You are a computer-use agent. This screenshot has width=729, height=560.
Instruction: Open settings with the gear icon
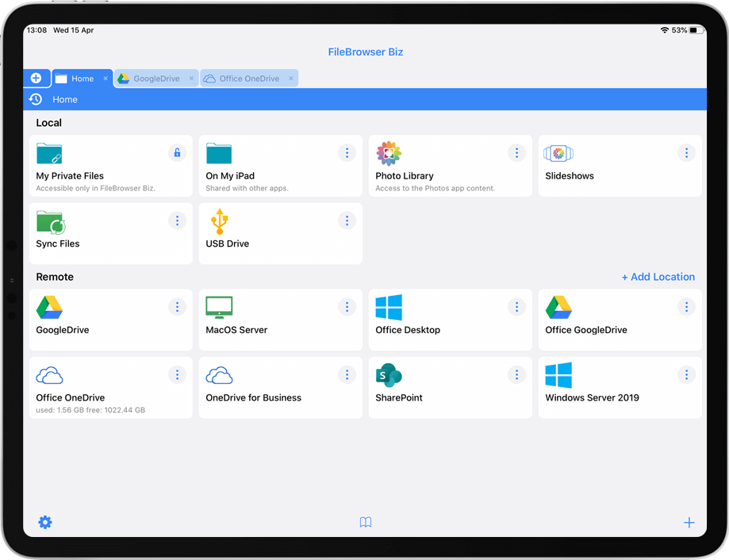point(45,523)
